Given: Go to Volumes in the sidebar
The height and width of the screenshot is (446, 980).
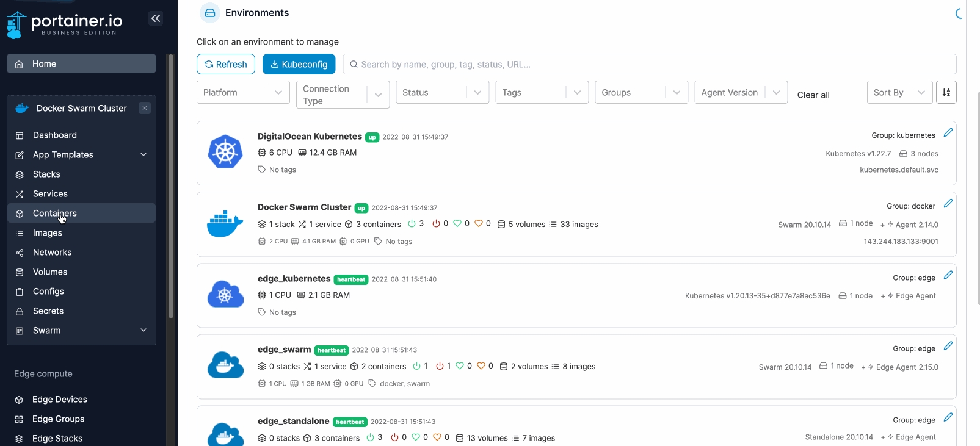Looking at the screenshot, I should click(50, 272).
